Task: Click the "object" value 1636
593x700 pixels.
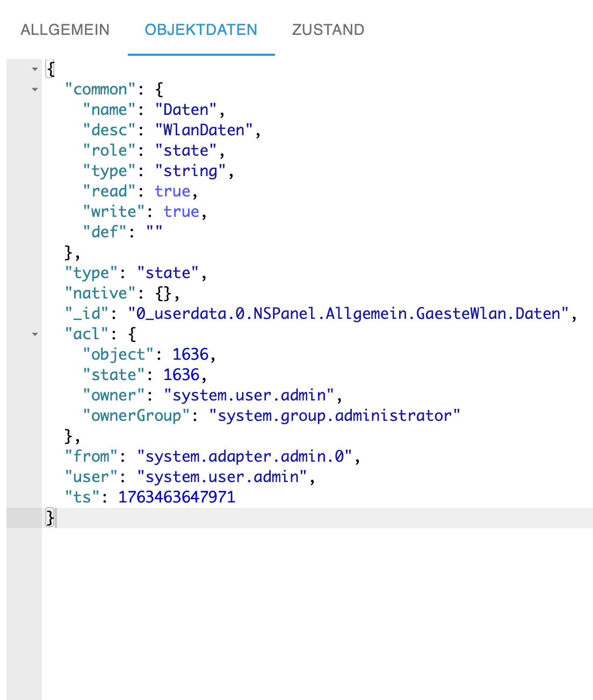Action: [x=190, y=354]
